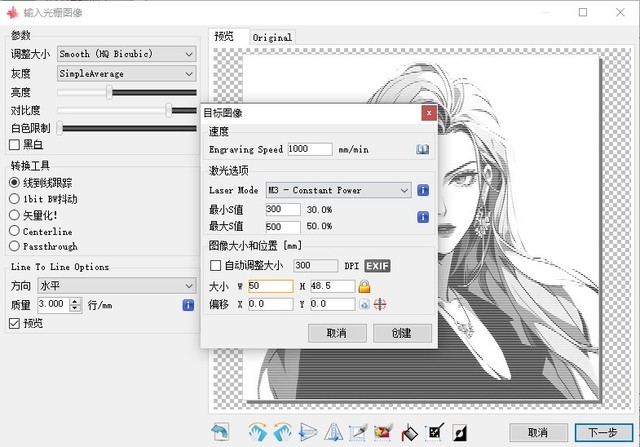Image resolution: width=640 pixels, height=447 pixels.
Task: Uncheck the 预览 checkbox
Action: pyautogui.click(x=14, y=323)
